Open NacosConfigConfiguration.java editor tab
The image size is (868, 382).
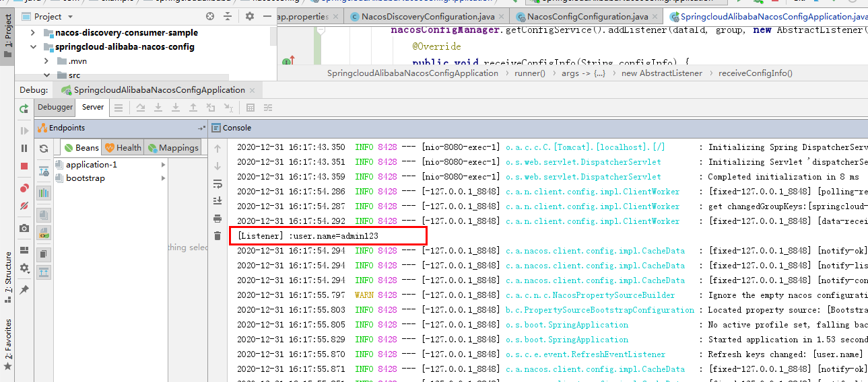click(x=588, y=17)
